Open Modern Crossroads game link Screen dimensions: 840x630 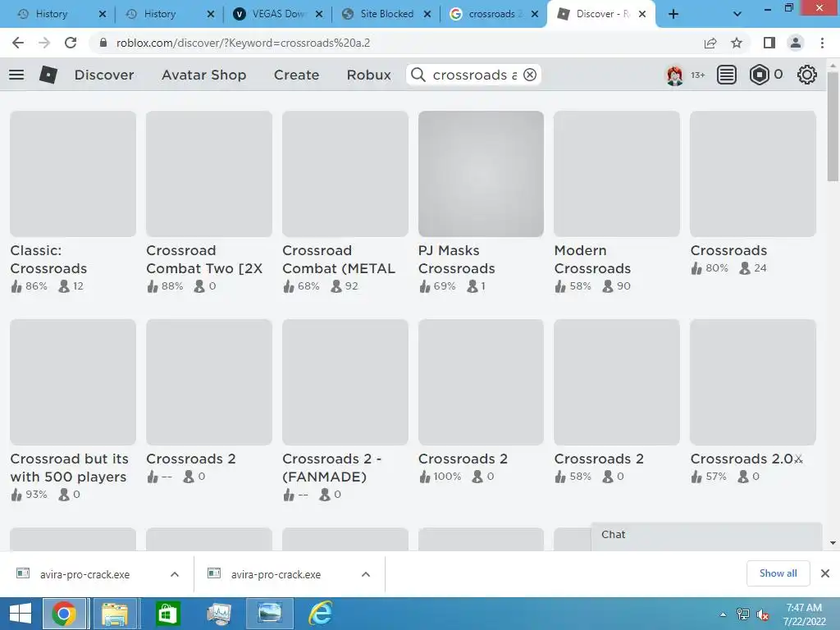click(592, 259)
